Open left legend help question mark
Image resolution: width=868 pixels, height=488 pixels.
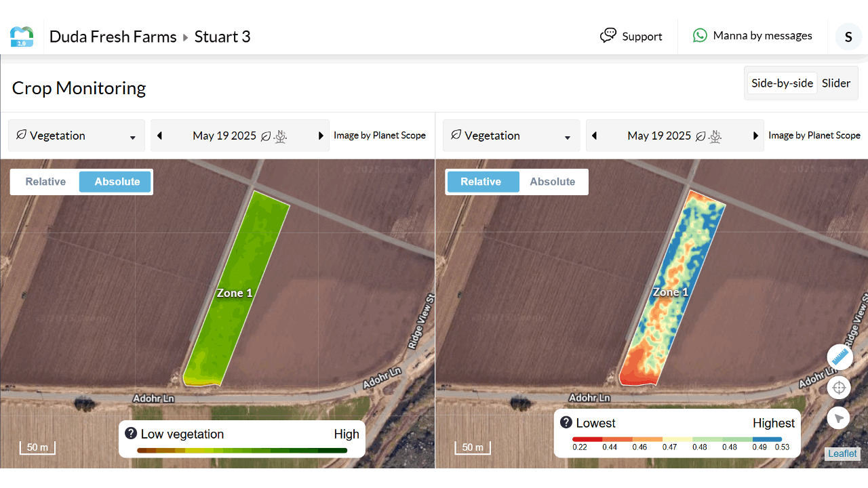[x=132, y=434]
